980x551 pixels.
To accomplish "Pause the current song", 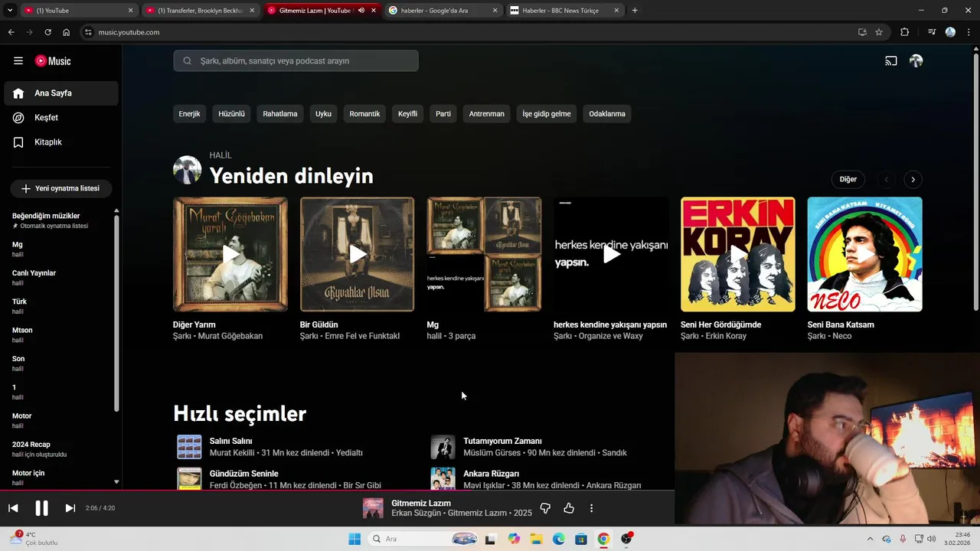I will point(41,508).
